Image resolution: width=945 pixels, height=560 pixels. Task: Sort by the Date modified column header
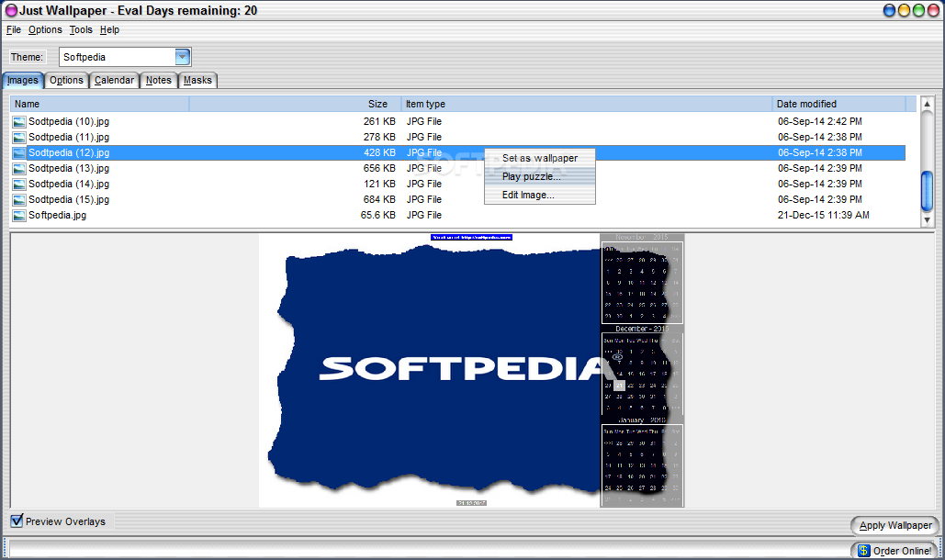tap(838, 104)
